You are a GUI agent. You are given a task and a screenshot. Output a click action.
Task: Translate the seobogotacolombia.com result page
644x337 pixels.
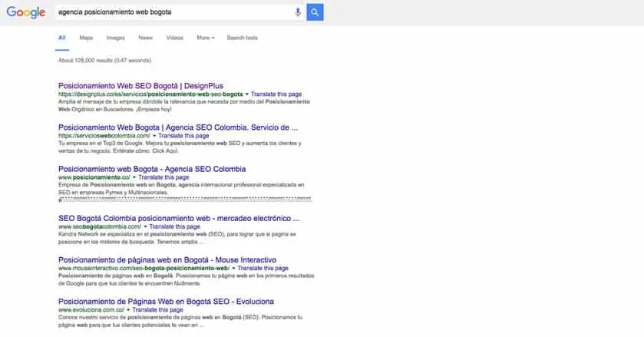pyautogui.click(x=174, y=227)
